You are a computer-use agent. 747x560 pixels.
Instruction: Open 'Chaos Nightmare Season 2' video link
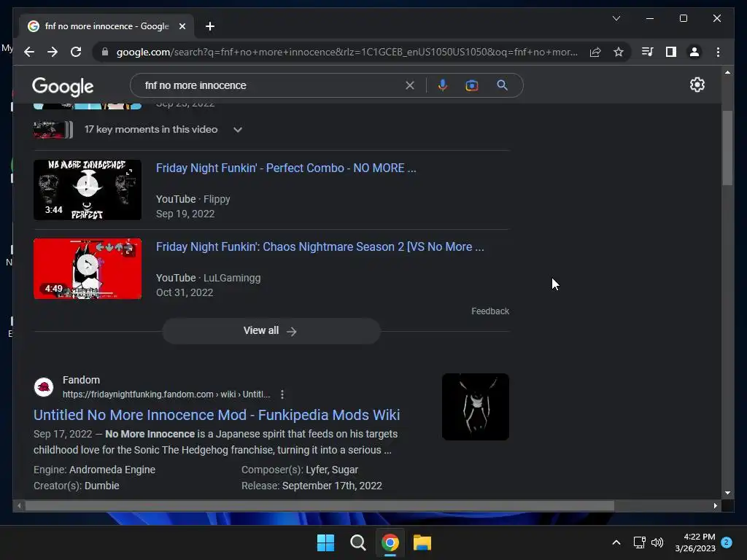point(320,246)
